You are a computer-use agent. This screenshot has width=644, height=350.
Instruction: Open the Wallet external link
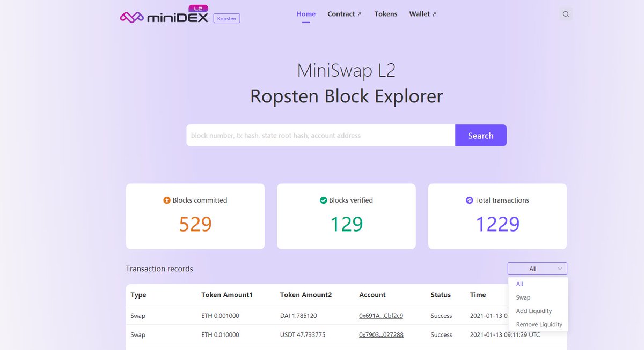click(423, 14)
